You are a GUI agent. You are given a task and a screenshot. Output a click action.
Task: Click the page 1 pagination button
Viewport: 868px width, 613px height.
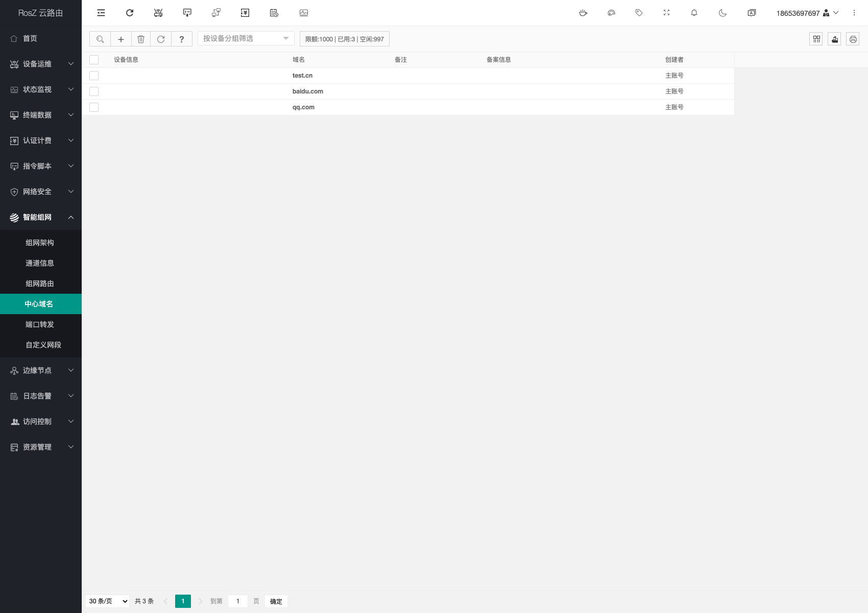183,601
